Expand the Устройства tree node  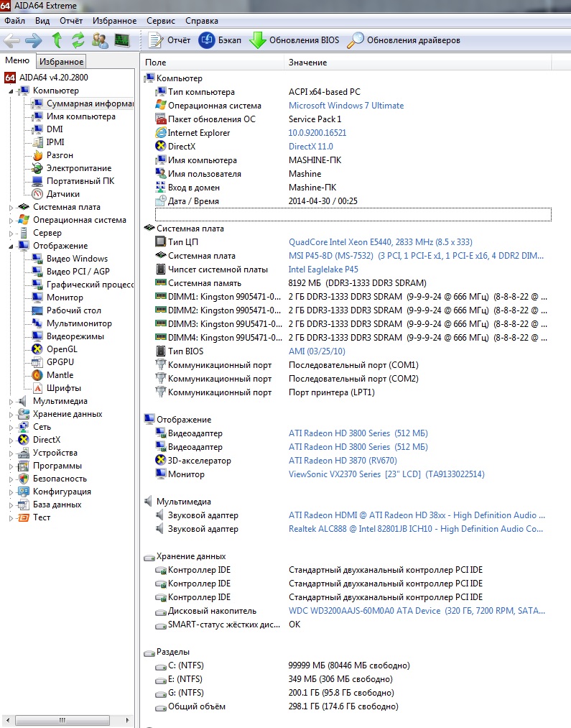click(11, 453)
